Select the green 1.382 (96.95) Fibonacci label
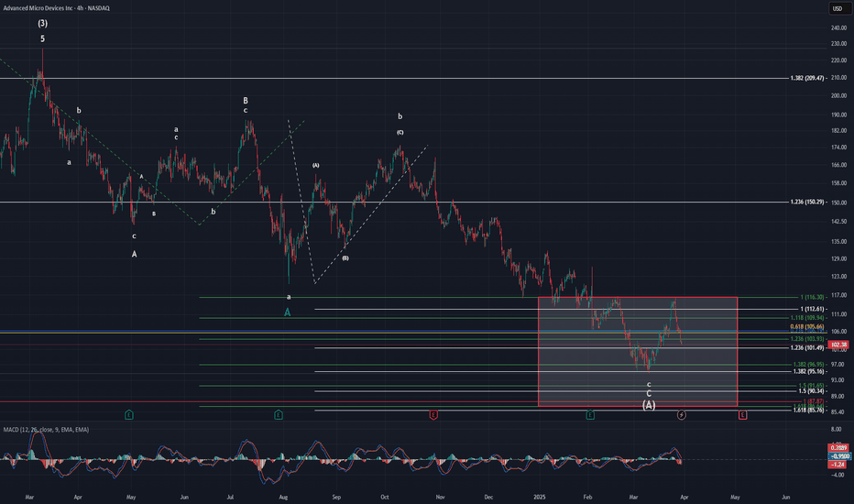The height and width of the screenshot is (504, 854). pos(809,365)
